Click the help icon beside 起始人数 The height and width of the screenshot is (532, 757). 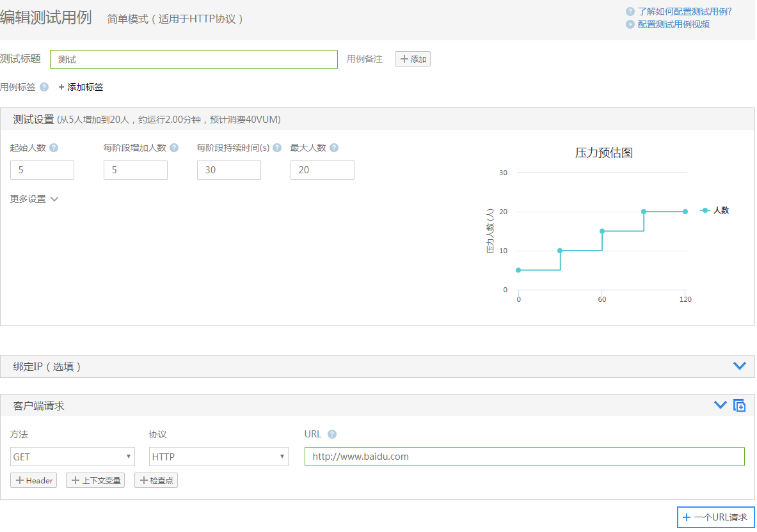pos(54,148)
